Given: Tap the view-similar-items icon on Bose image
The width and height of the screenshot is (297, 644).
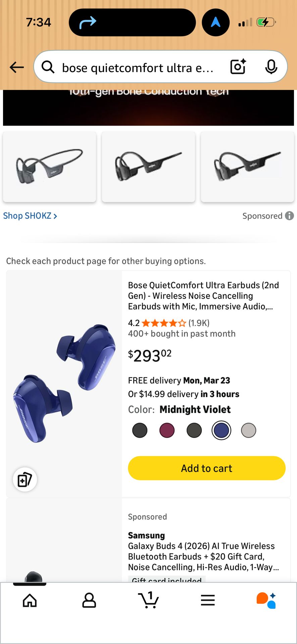Looking at the screenshot, I should tap(25, 479).
